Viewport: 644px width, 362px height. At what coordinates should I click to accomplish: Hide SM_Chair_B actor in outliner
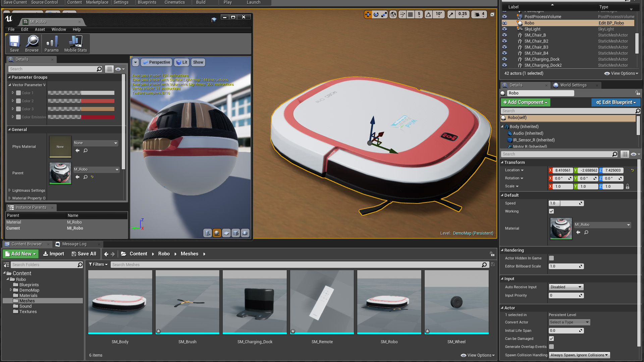(504, 35)
